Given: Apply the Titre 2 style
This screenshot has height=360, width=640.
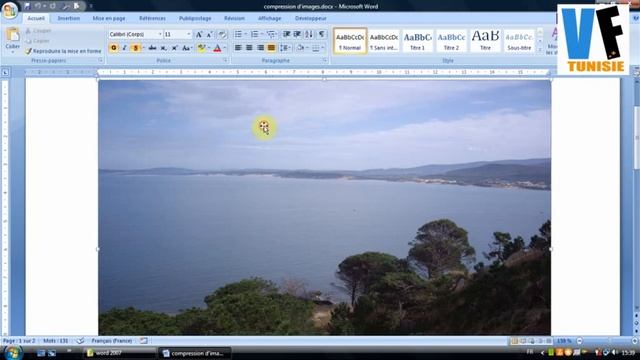Looking at the screenshot, I should click(451, 41).
